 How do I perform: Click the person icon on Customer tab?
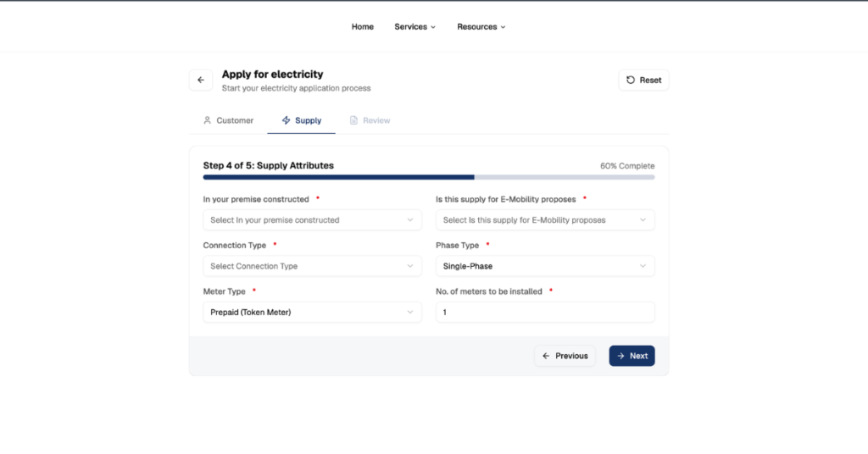point(207,120)
